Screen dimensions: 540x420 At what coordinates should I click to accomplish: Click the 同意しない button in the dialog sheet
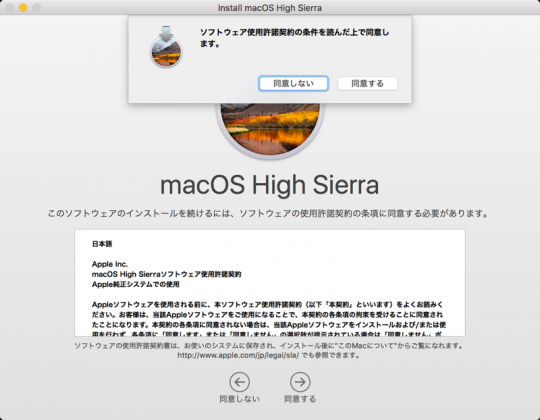(293, 83)
